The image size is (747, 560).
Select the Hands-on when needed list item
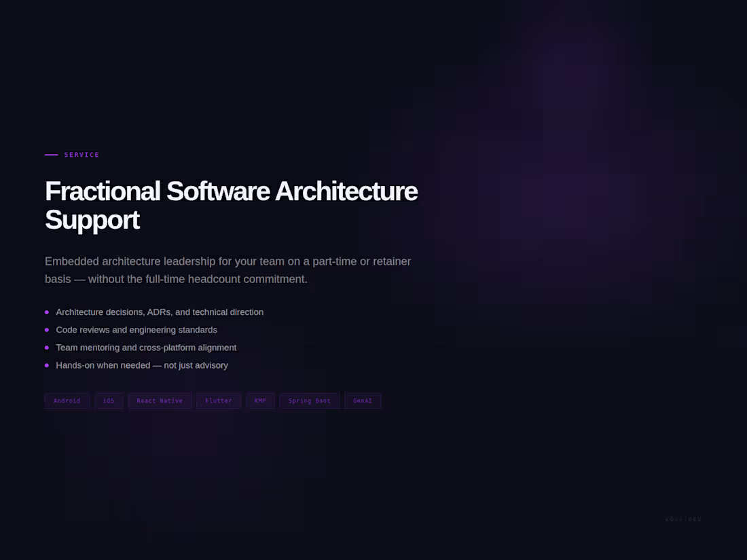tap(142, 365)
